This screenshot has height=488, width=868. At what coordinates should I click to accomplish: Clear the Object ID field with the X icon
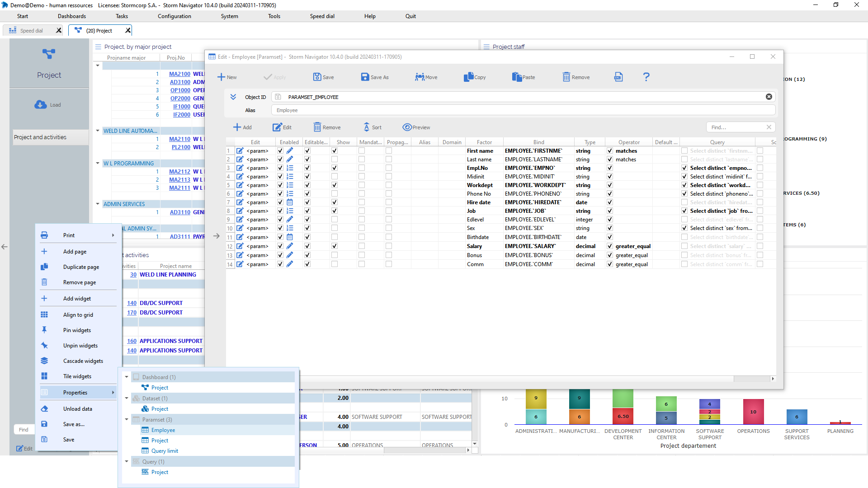(x=769, y=97)
